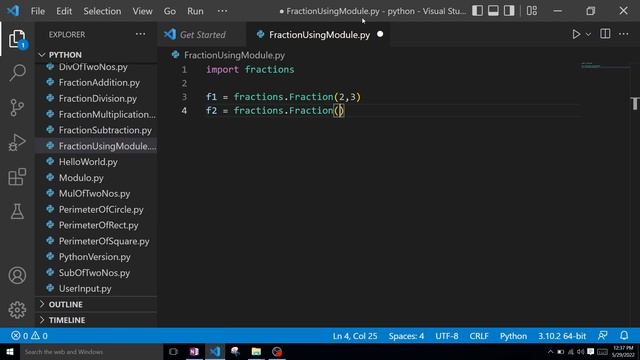Toggle the secondary side bar

tap(509, 11)
